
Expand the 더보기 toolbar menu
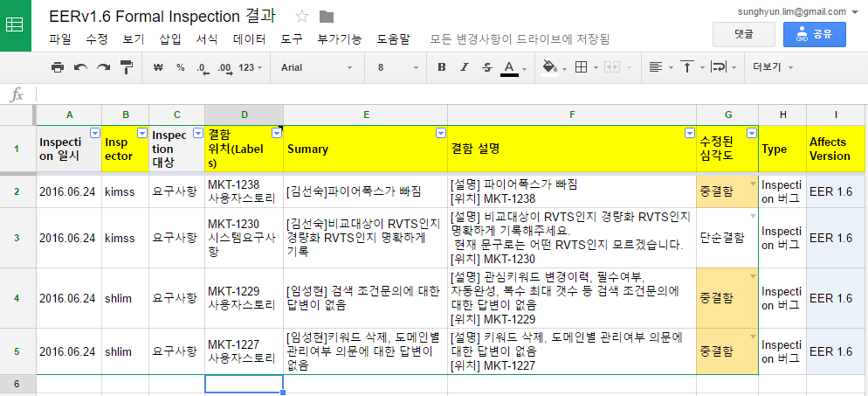click(x=773, y=67)
